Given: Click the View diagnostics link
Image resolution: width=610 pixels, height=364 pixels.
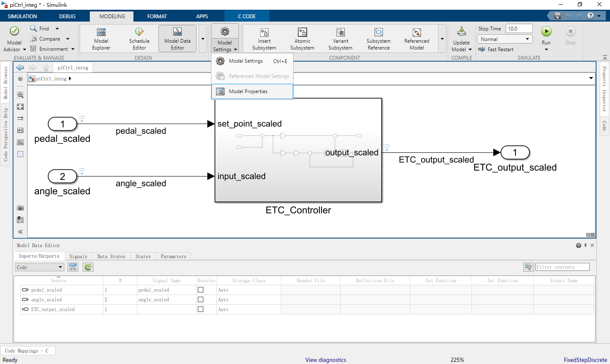Looking at the screenshot, I should tap(326, 360).
